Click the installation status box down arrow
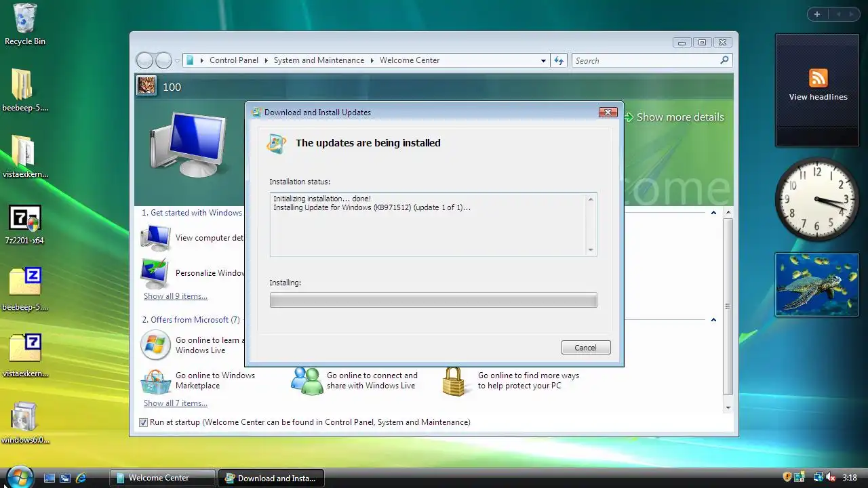 click(x=591, y=250)
